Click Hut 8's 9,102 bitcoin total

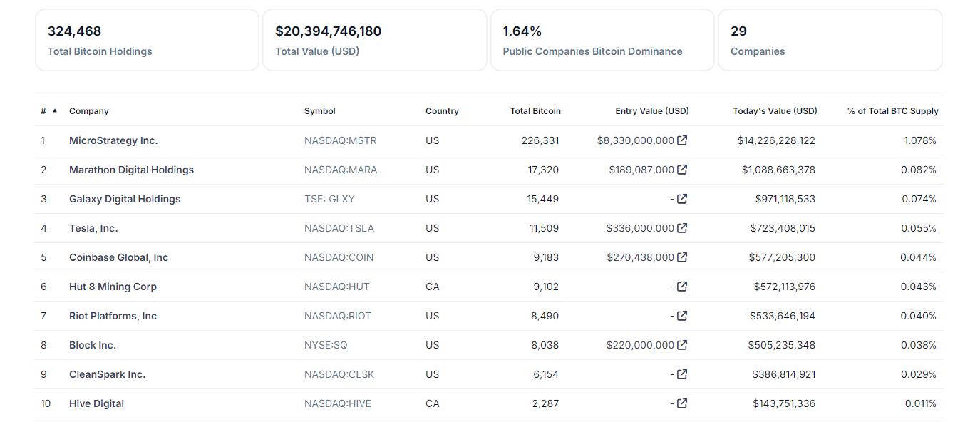(546, 287)
